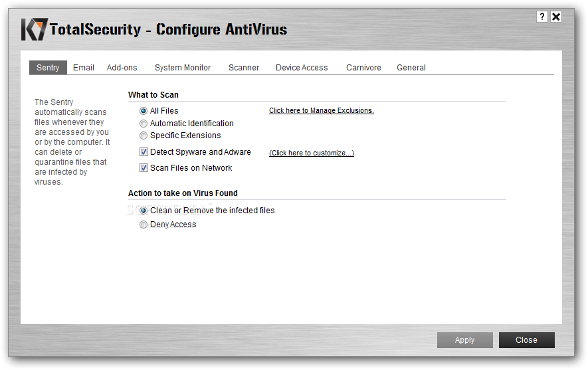Click the TotalSecurity Configure AntiVirus title

point(168,30)
